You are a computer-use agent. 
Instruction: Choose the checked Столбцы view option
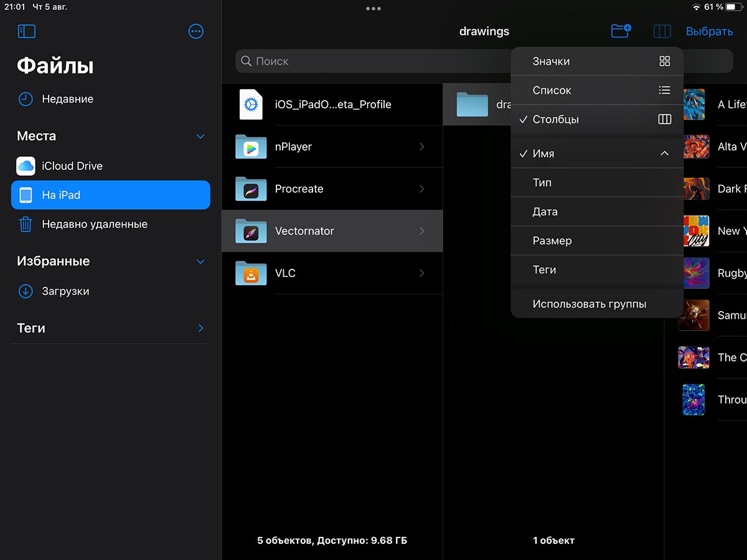tap(596, 119)
